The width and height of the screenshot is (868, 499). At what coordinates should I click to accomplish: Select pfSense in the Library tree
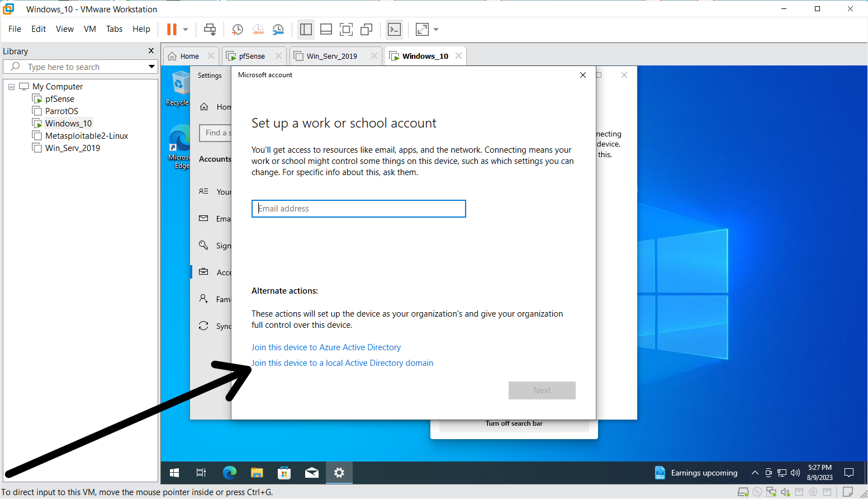(60, 99)
